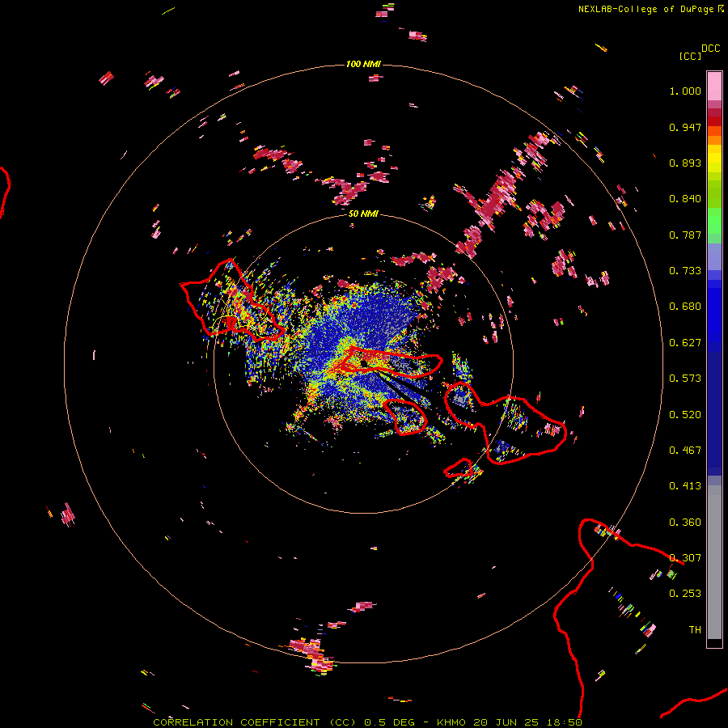Click the DCC product label above the legend
Screen dimensions: 728x728
pyautogui.click(x=711, y=49)
